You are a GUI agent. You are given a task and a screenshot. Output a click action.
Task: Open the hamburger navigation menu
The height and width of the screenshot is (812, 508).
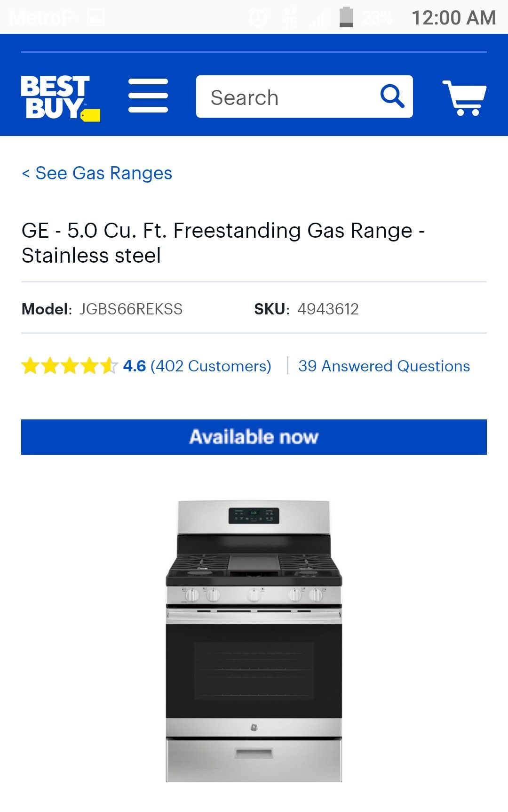148,96
